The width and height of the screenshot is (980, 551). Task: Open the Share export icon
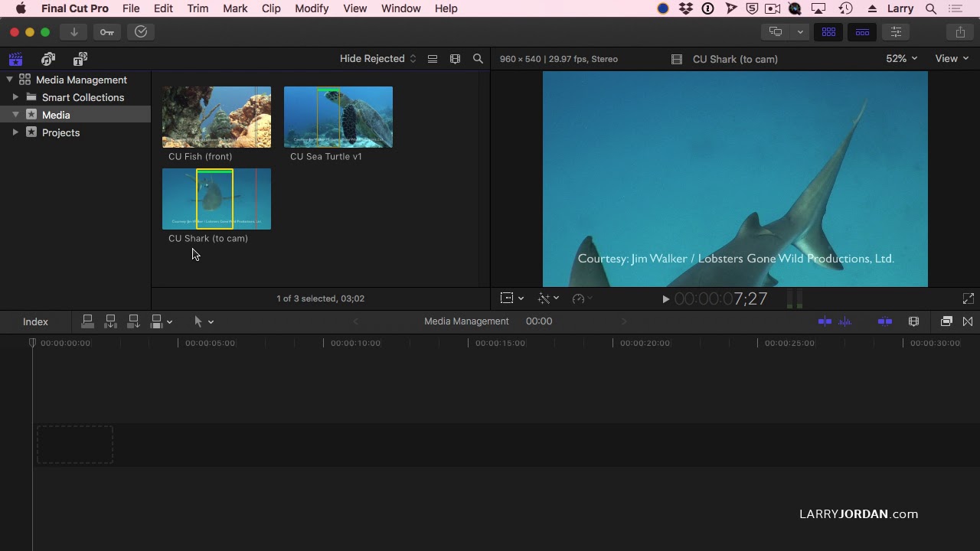tap(960, 32)
